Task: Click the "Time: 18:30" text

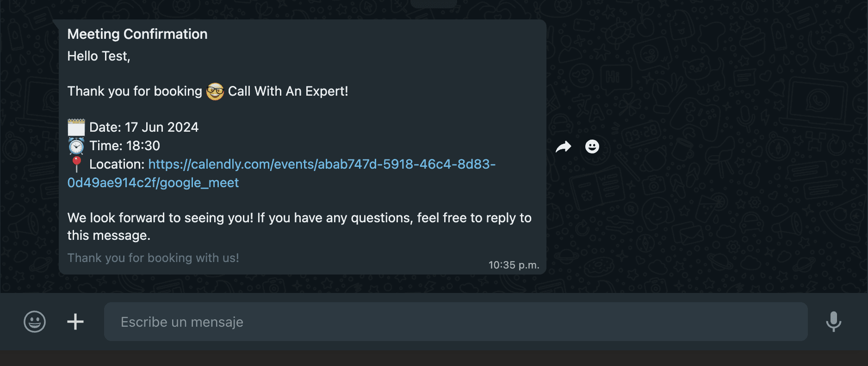Action: [x=125, y=146]
